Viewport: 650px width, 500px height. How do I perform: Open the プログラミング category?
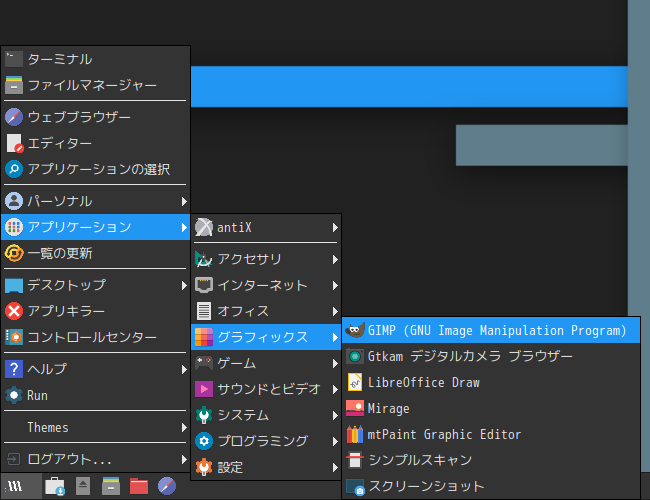tap(266, 441)
